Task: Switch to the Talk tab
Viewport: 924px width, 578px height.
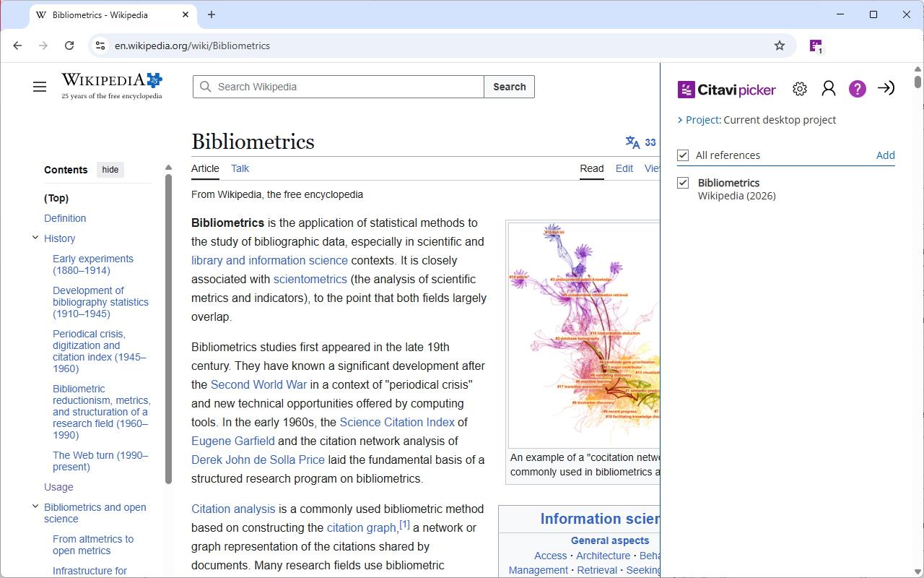Action: click(x=240, y=168)
